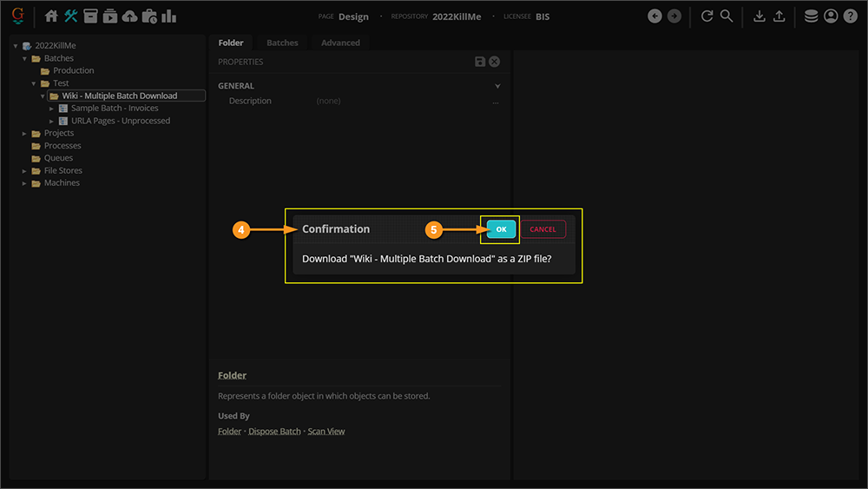Click the upload icon in toolbar
868x489 pixels.
pos(779,16)
